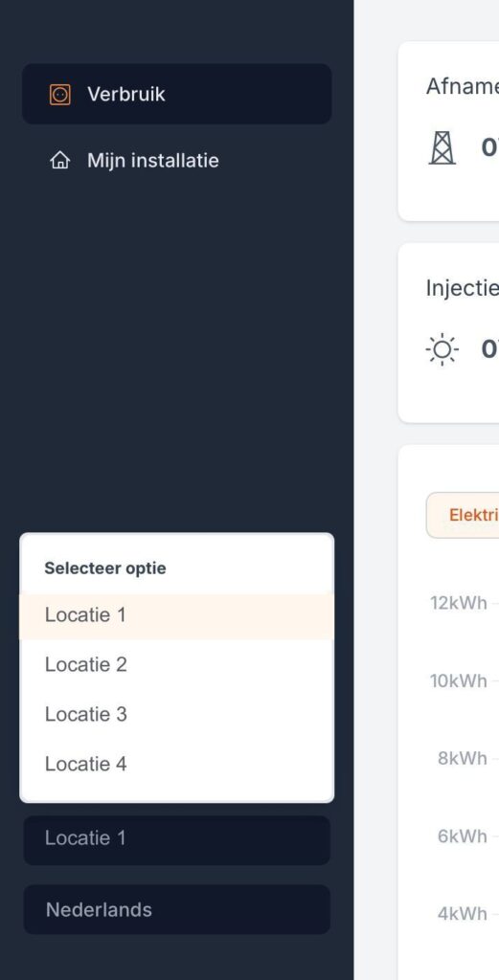Choose highlighted Locatie 1 in option list
Screen dimensions: 499x980
[177, 615]
